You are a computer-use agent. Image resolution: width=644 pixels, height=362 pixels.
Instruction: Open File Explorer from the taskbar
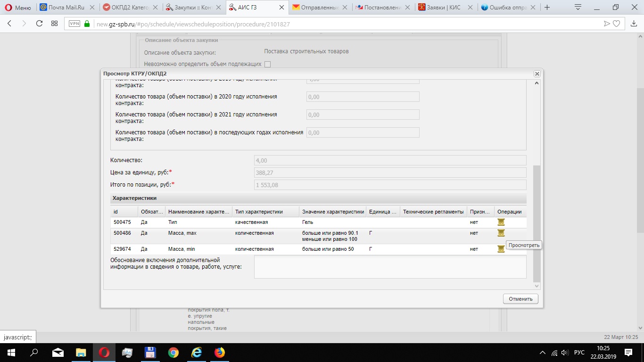[x=81, y=352]
